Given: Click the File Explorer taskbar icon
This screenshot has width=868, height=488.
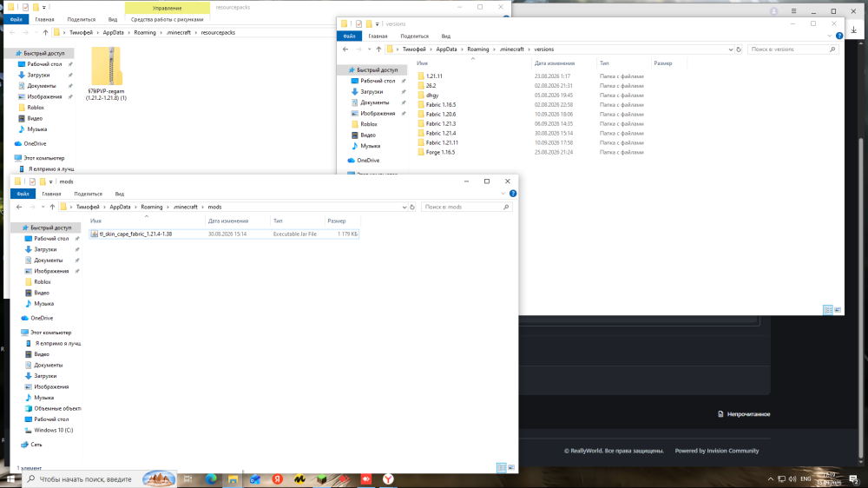Looking at the screenshot, I should click(x=233, y=479).
